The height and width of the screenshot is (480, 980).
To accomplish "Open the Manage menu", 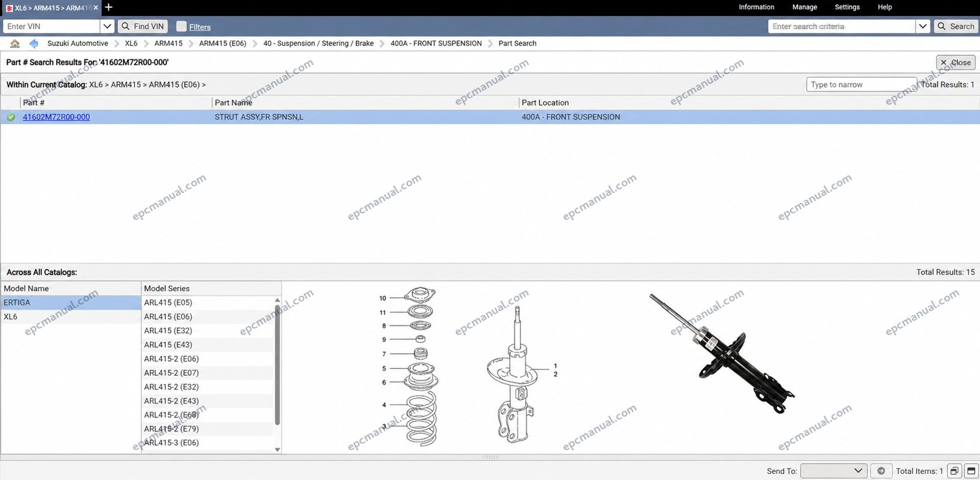I will (805, 7).
